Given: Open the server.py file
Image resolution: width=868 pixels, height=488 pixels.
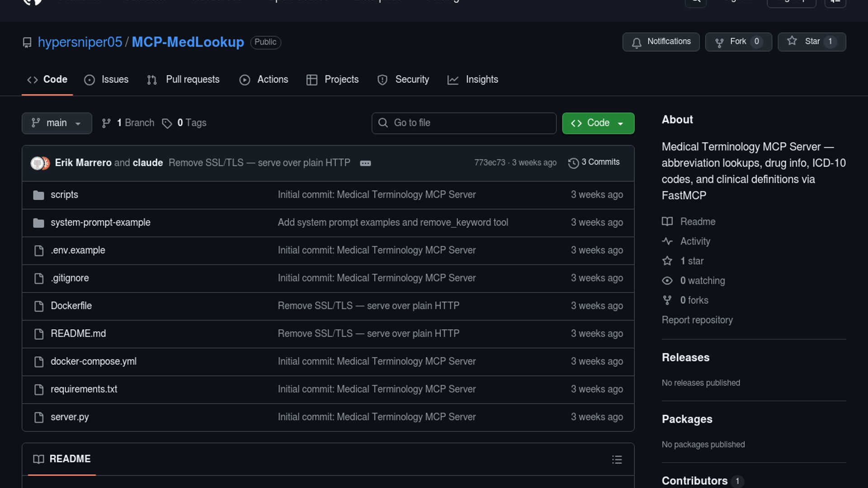Looking at the screenshot, I should pos(70,417).
